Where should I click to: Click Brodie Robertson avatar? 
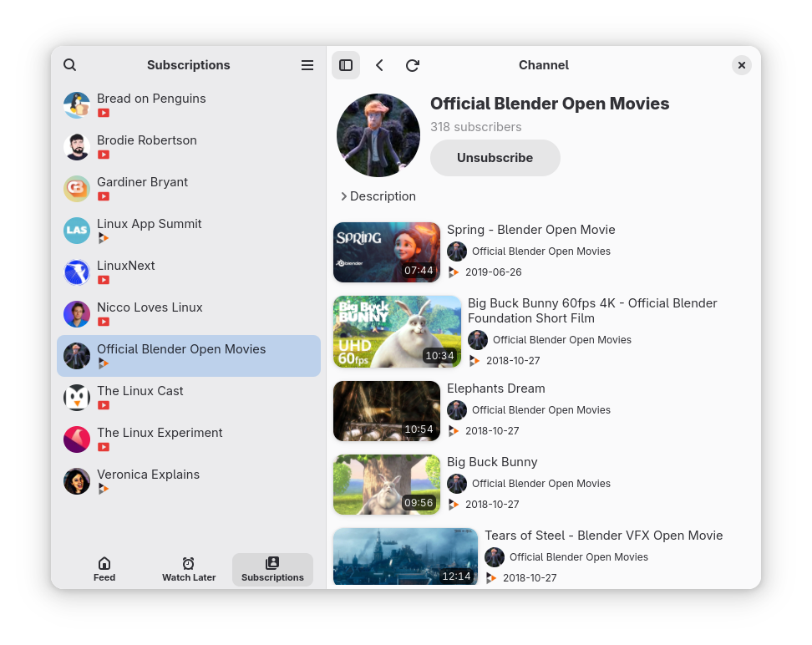77,146
